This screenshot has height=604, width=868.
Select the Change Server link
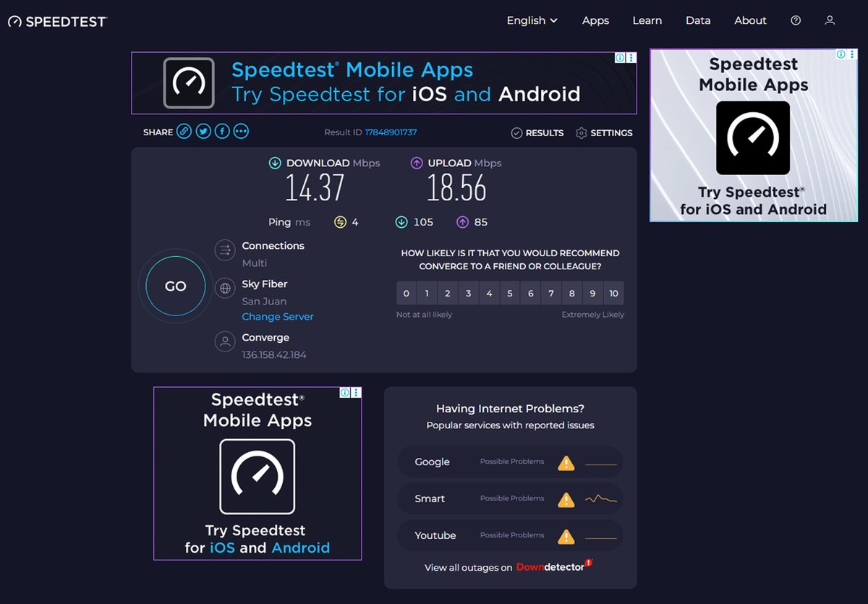[x=278, y=317]
